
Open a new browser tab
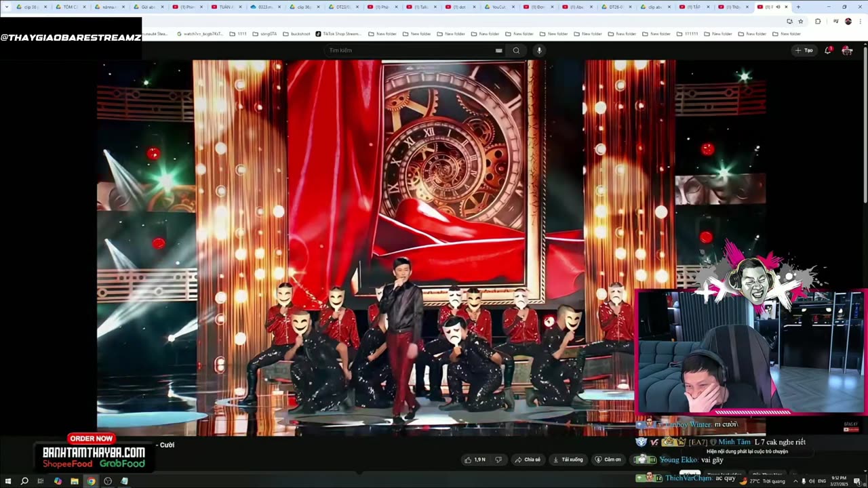(x=798, y=7)
